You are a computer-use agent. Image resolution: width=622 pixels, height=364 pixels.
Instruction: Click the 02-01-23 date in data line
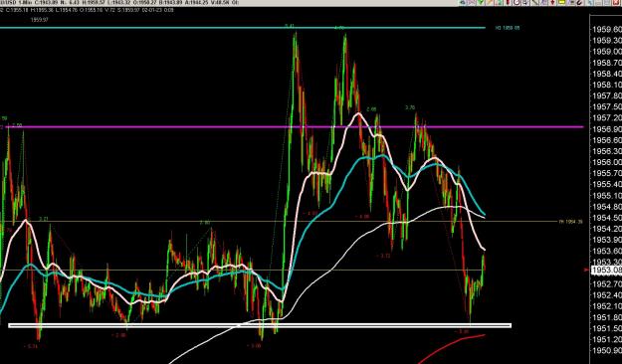[152, 10]
